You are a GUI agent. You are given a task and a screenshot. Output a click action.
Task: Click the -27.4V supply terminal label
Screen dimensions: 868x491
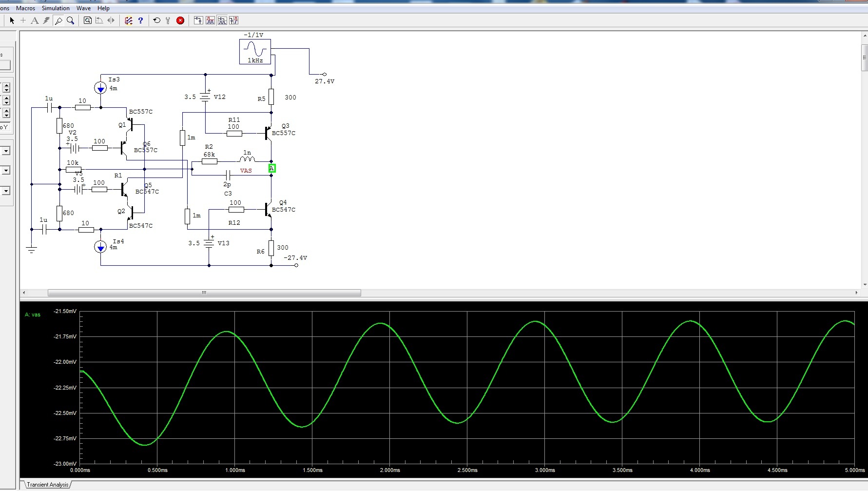pyautogui.click(x=295, y=258)
